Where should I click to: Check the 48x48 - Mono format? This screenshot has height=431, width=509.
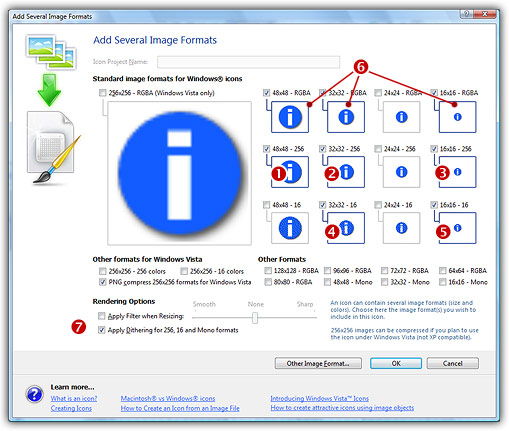[x=327, y=282]
